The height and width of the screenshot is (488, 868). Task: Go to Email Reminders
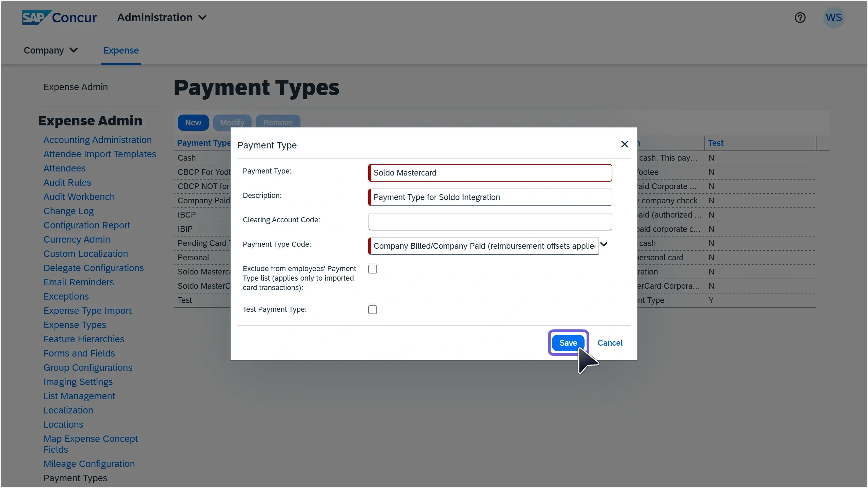(x=79, y=282)
